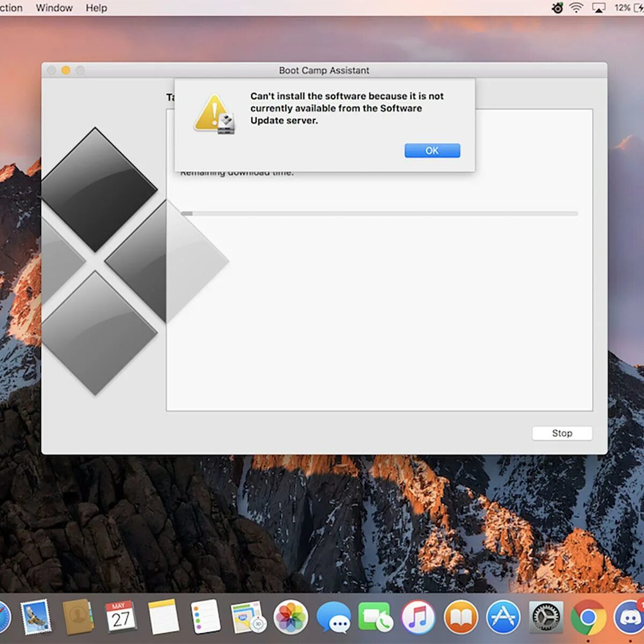Viewport: 644px width, 644px height.
Task: Launch Messages from the Dock
Action: point(333,618)
